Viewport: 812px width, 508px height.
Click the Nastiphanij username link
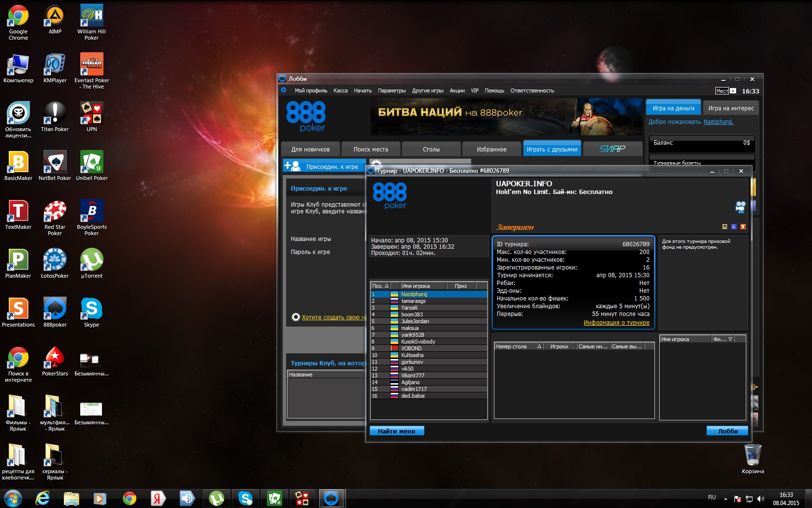pyautogui.click(x=718, y=122)
